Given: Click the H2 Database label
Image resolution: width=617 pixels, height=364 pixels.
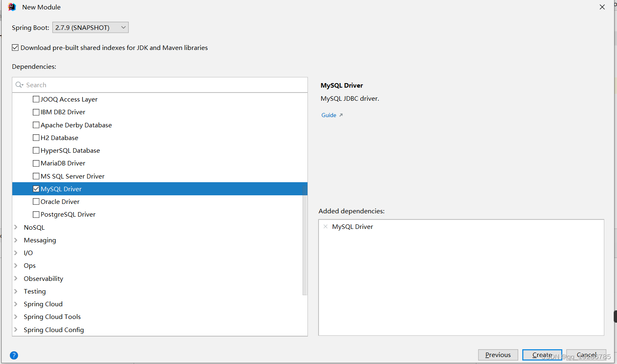Looking at the screenshot, I should click(59, 138).
